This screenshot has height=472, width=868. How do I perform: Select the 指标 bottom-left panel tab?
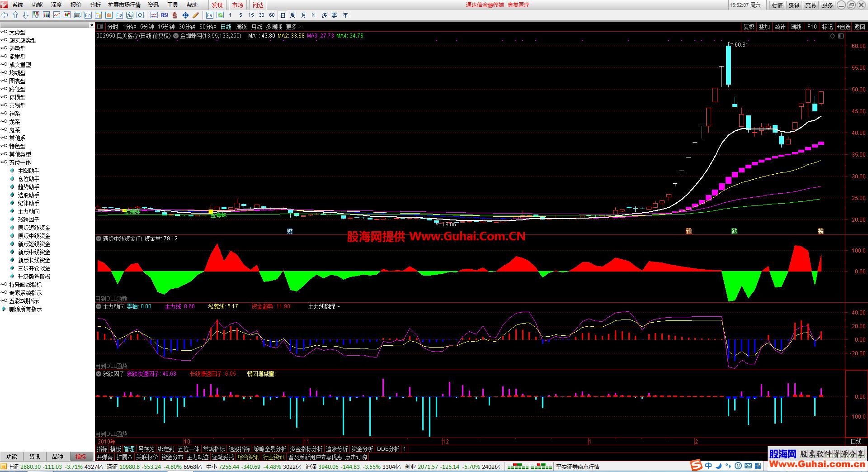(x=80, y=457)
